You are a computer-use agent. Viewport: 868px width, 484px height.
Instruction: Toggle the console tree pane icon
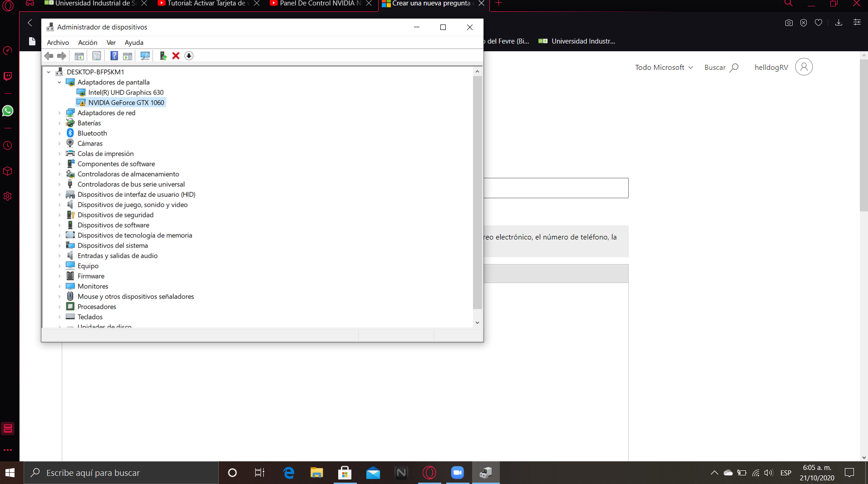click(x=79, y=56)
